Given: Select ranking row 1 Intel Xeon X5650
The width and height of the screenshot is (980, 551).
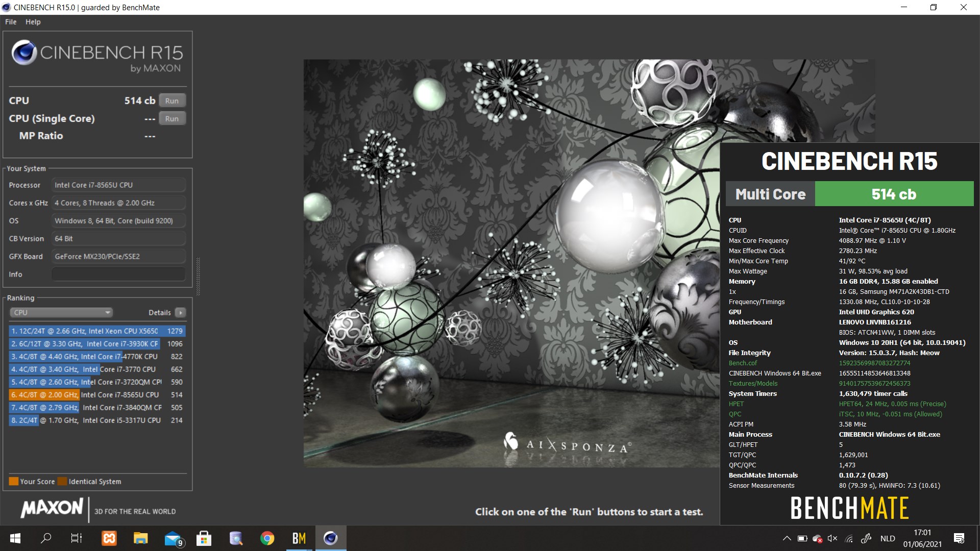Looking at the screenshot, I should pos(97,331).
